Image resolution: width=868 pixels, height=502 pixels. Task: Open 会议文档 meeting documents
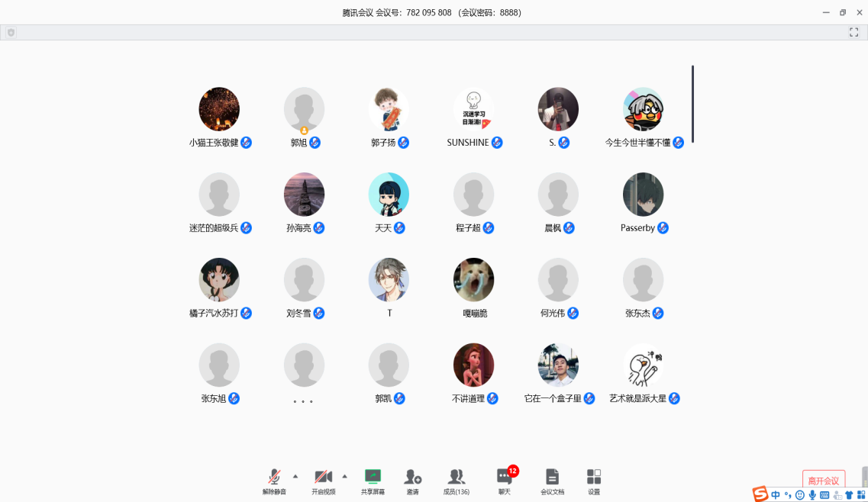(552, 481)
